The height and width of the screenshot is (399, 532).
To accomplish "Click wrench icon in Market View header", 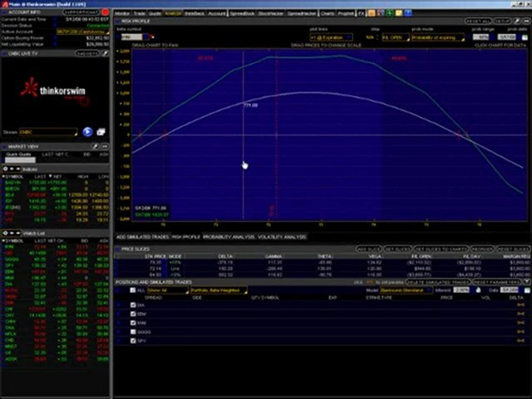I will (95, 146).
